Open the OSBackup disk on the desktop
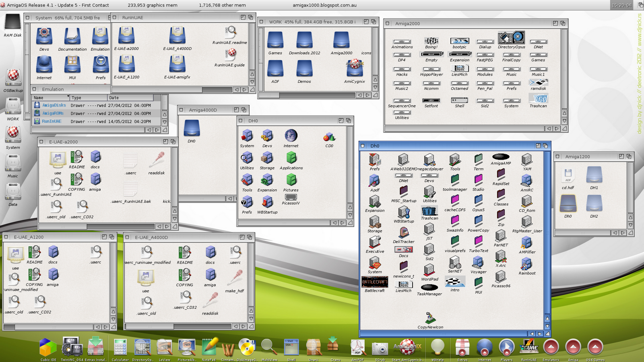This screenshot has height=362, width=644. coord(13,77)
